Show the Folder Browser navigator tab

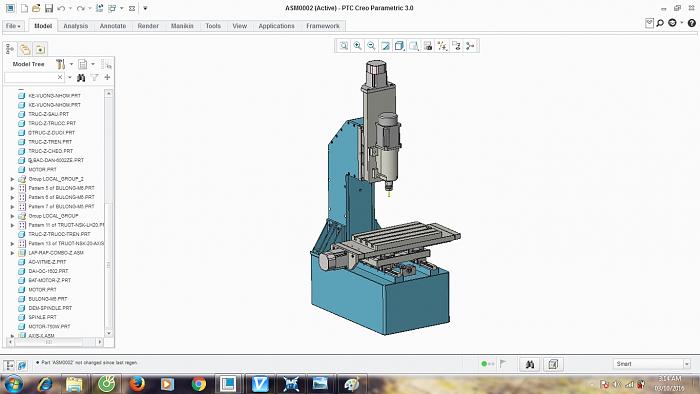coord(25,49)
